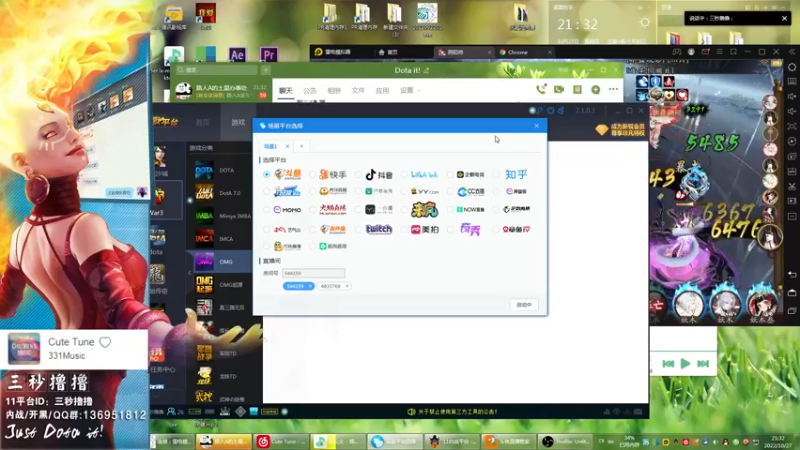Open the announcements tab in Dota it! window
This screenshot has width=800, height=450.
click(310, 91)
